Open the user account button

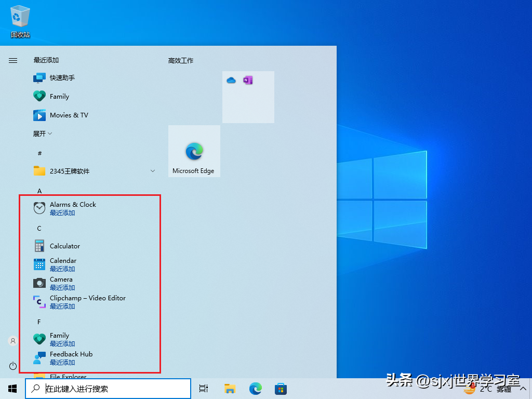13,341
